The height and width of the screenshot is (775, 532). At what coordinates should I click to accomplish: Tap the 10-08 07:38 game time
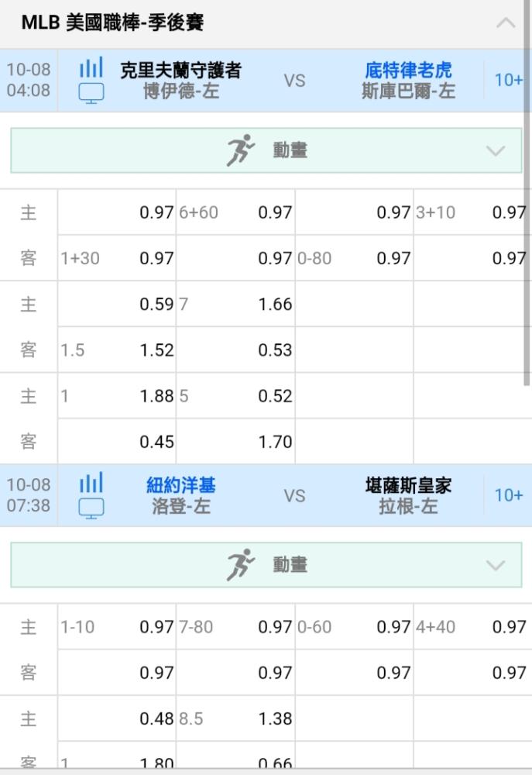click(x=28, y=495)
